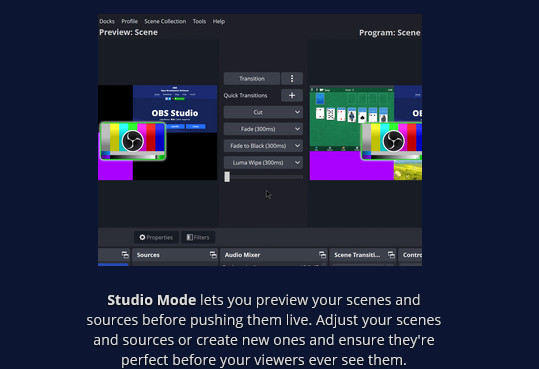Click the Fade (300ms) quick transition
Screen dimensions: 539x369
pyautogui.click(x=258, y=129)
